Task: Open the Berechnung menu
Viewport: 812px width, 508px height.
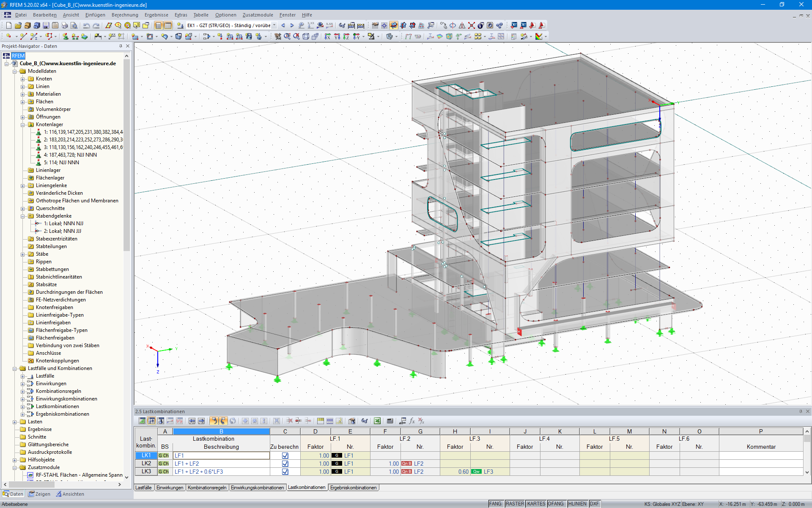Action: click(x=124, y=15)
